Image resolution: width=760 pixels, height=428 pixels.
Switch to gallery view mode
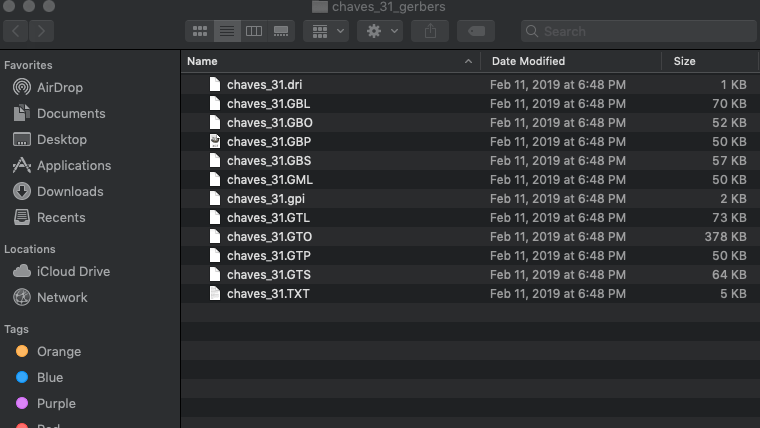[281, 31]
